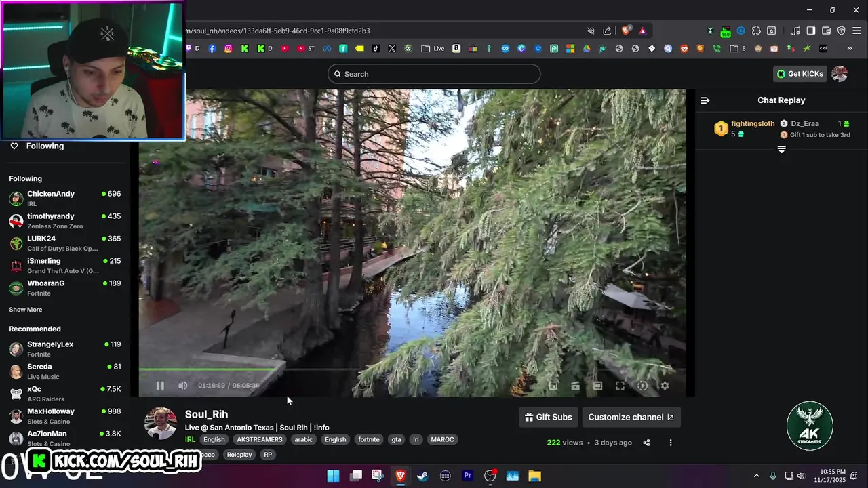Open timothyrandy's channel in Following list

[65, 220]
